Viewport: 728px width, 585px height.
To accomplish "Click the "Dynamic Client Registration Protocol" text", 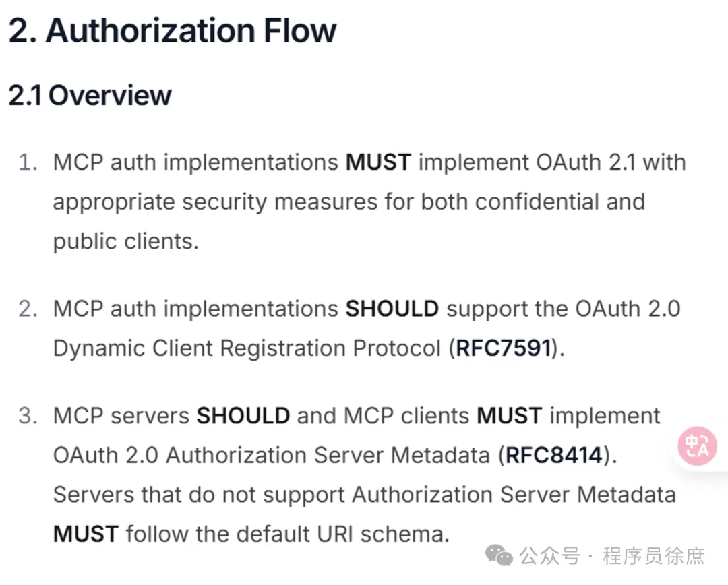I will [247, 348].
